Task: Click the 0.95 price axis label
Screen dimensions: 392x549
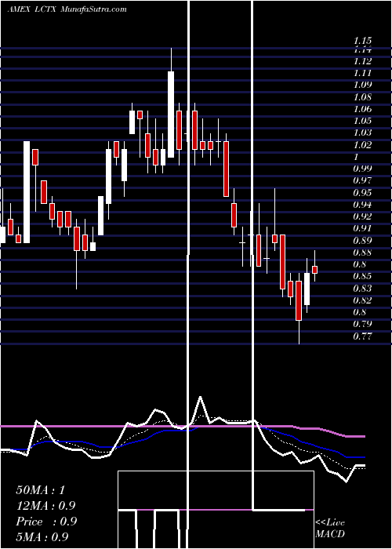Action: pos(362,193)
